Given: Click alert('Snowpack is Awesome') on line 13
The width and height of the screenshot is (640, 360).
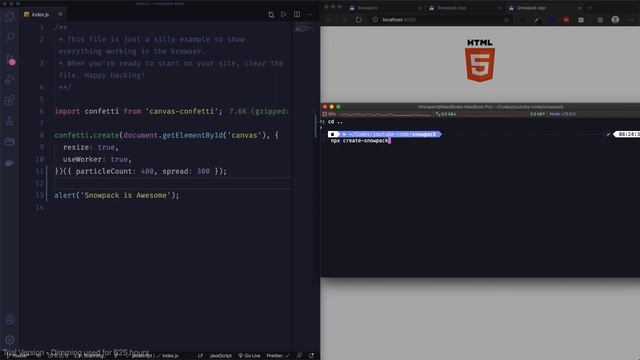Looking at the screenshot, I should 117,195.
